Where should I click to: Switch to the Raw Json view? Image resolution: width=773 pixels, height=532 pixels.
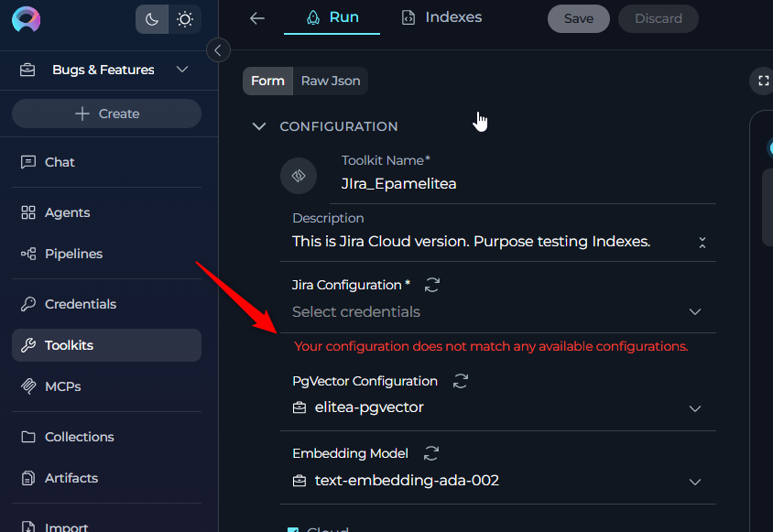[x=331, y=81]
